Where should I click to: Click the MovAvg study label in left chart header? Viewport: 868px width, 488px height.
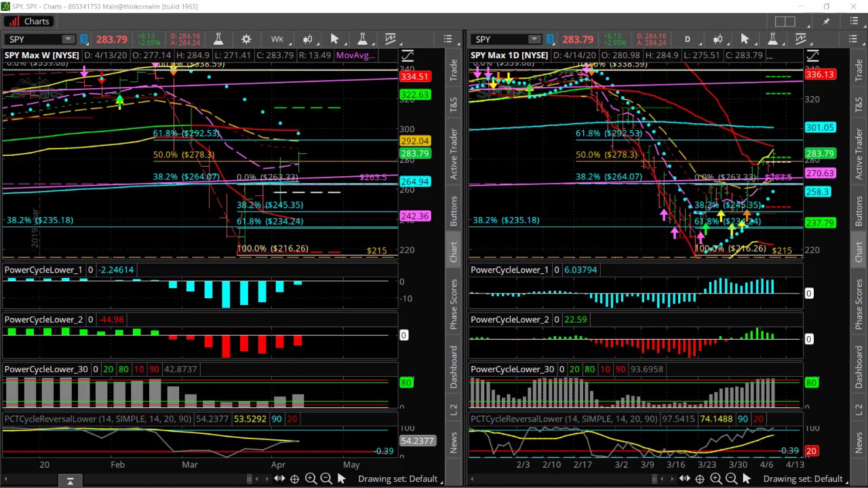[x=355, y=56]
